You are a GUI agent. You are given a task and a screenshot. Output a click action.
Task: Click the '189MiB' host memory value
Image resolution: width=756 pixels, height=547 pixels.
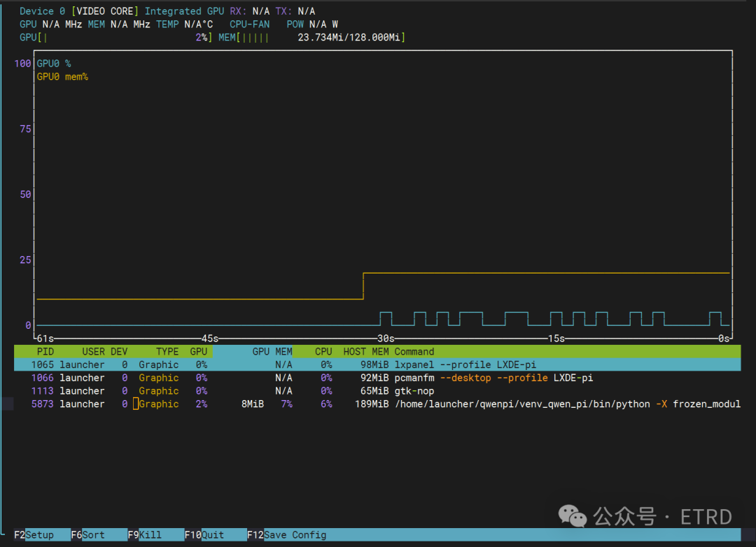coord(372,404)
